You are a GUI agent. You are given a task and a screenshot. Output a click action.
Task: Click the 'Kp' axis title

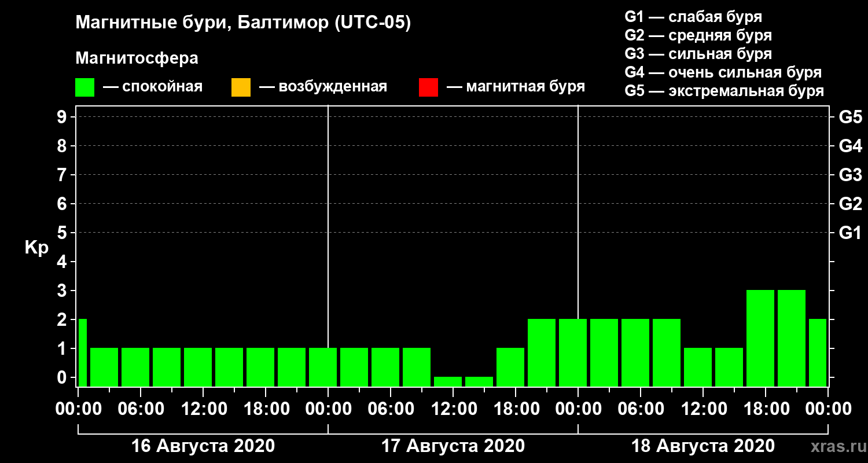(x=37, y=248)
